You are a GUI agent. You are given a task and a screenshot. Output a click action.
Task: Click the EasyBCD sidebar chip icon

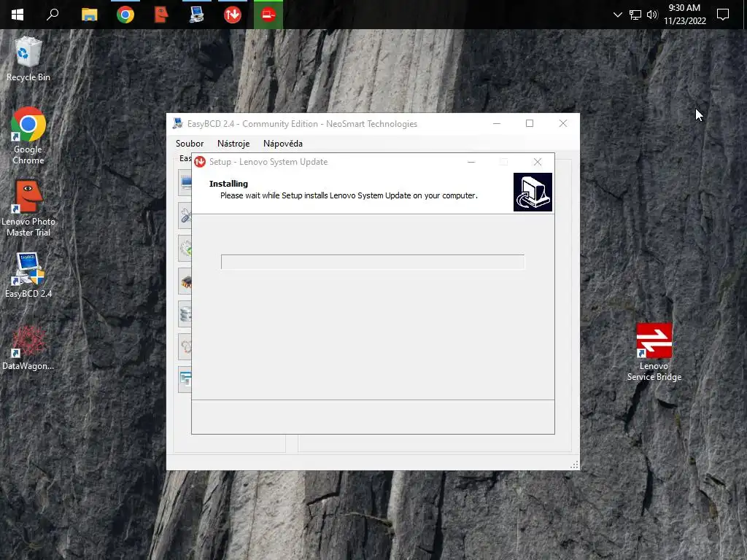185,281
